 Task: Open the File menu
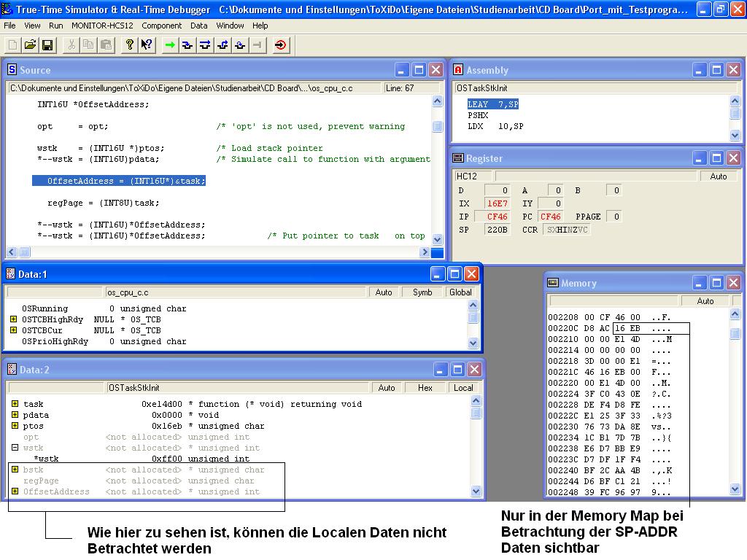pyautogui.click(x=9, y=26)
